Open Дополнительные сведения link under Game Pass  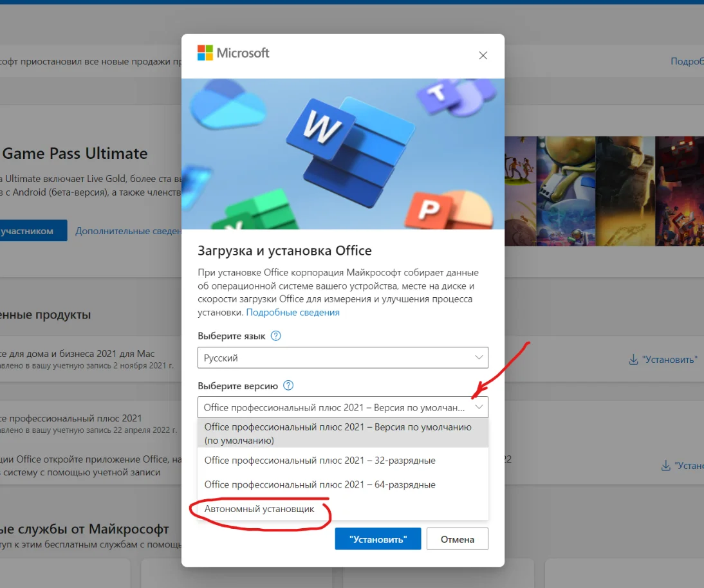(129, 231)
